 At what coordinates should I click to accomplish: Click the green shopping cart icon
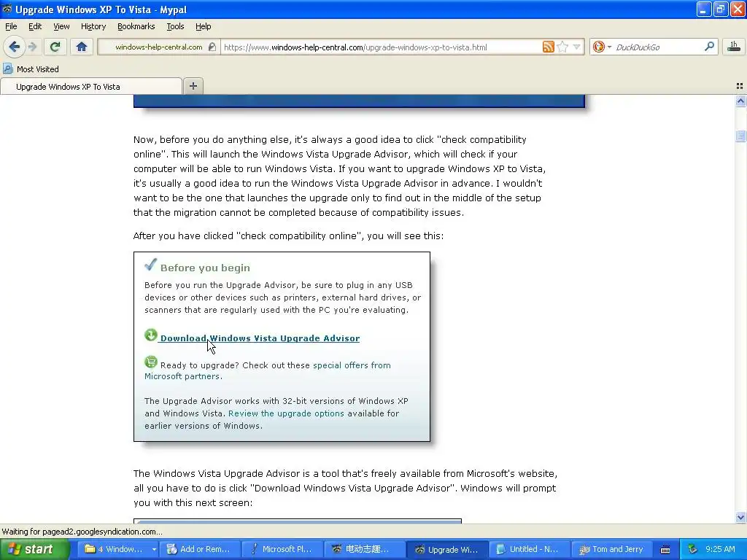pos(150,362)
